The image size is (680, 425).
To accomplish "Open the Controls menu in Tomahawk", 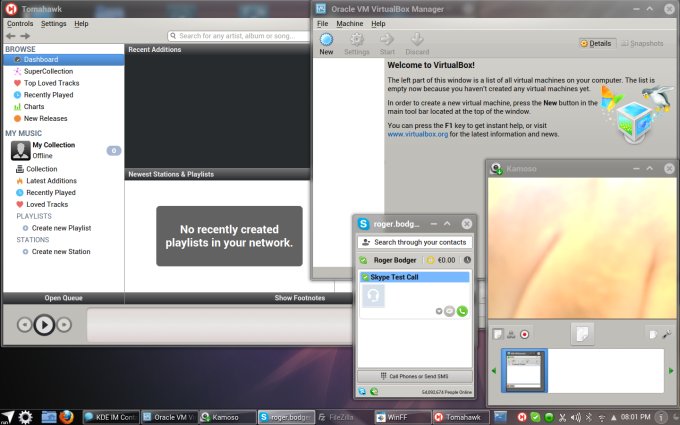I will pos(20,23).
